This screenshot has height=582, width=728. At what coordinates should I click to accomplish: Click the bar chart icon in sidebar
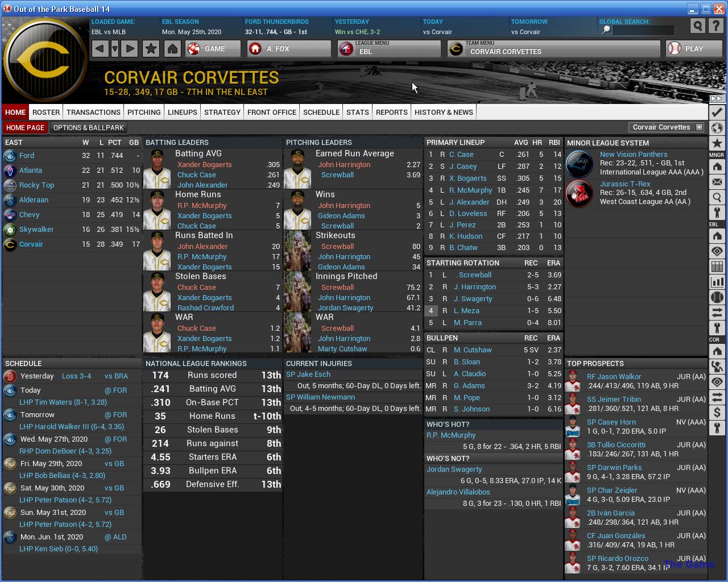[x=717, y=282]
